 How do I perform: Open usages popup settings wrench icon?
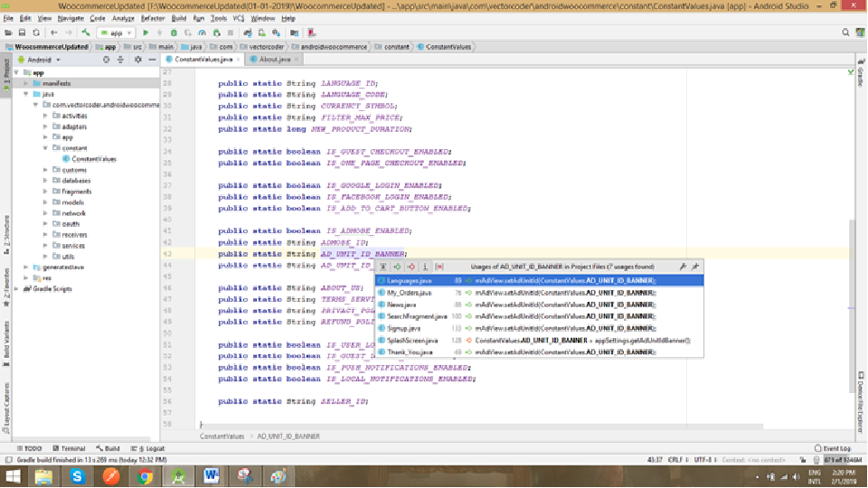point(683,267)
